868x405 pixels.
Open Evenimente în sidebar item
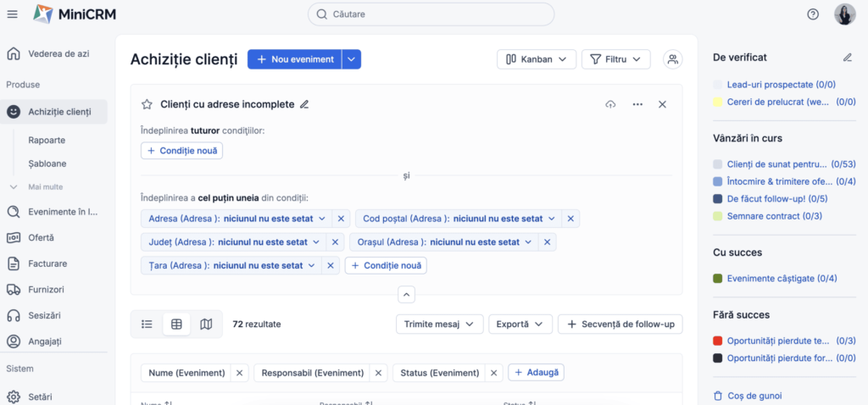pos(63,211)
